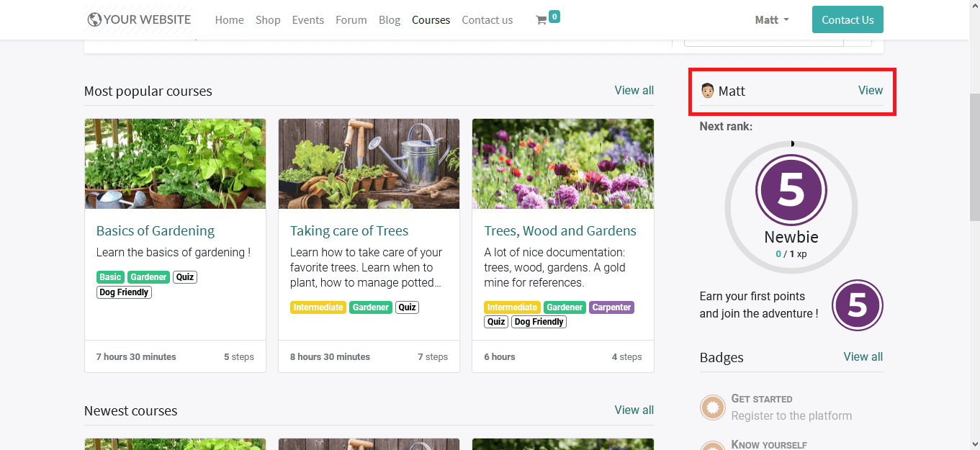Open the Taking care of Trees course title

pyautogui.click(x=349, y=230)
